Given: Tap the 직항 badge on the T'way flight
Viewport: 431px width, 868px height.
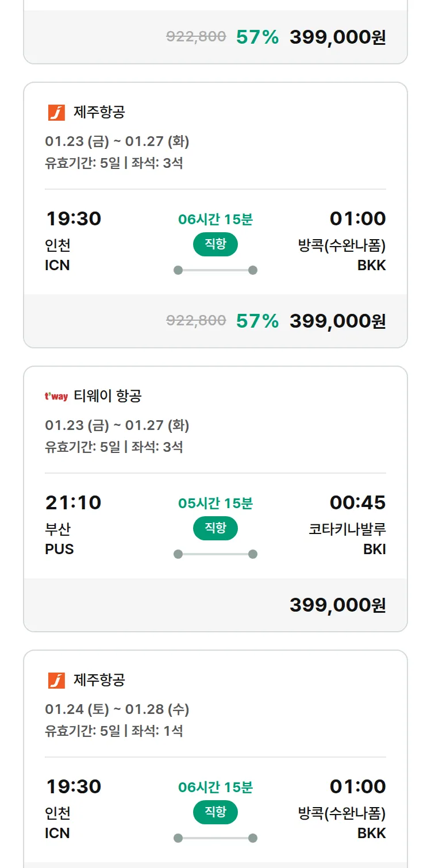Looking at the screenshot, I should point(215,528).
